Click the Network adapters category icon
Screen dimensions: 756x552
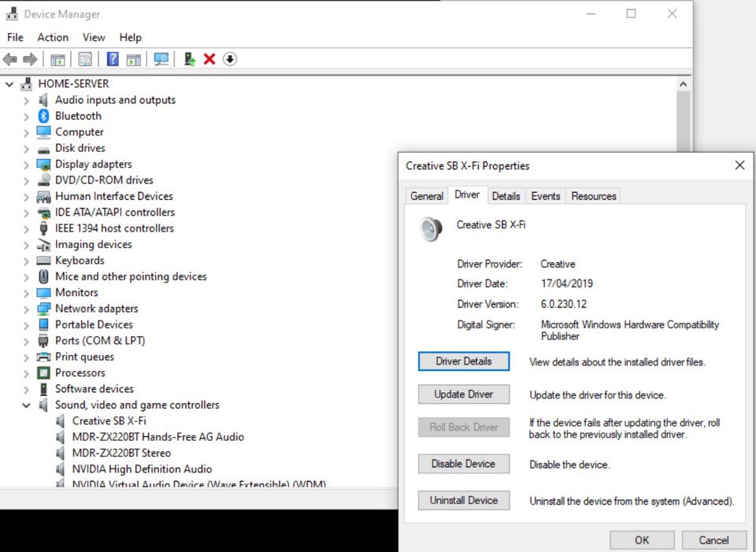43,309
